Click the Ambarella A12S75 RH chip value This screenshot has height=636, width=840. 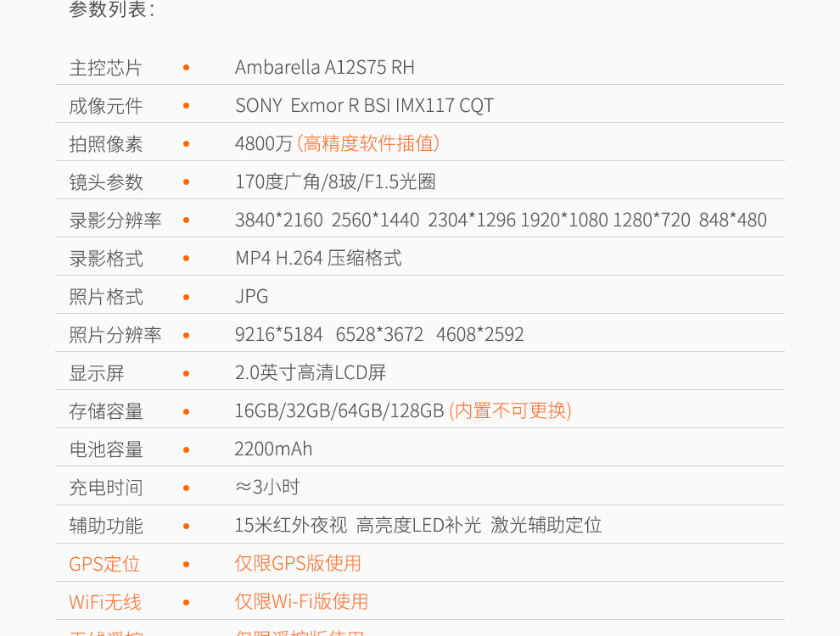[x=324, y=67]
